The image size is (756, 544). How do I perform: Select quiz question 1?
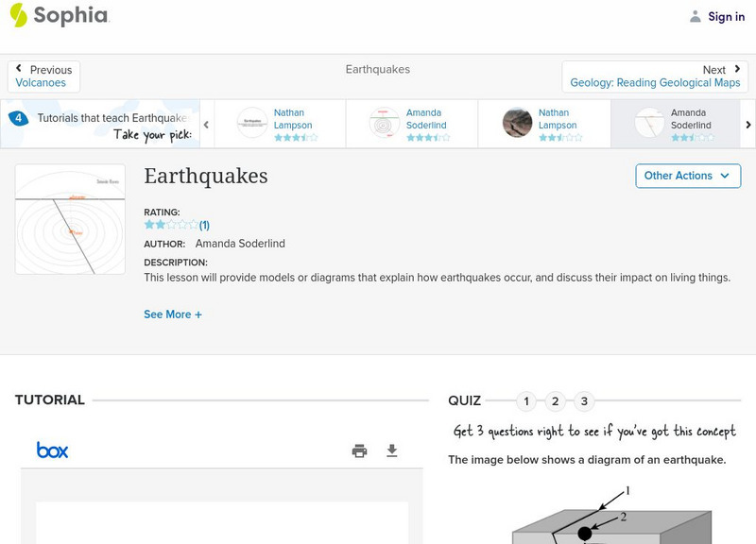(526, 401)
